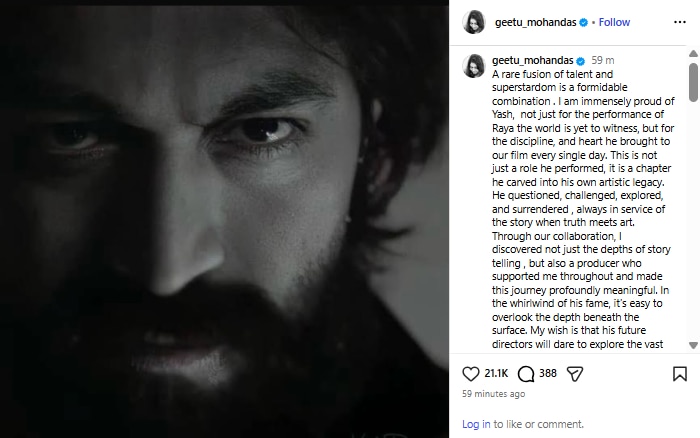The image size is (700, 438).
Task: Save post with the bookmark icon
Action: pyautogui.click(x=680, y=374)
